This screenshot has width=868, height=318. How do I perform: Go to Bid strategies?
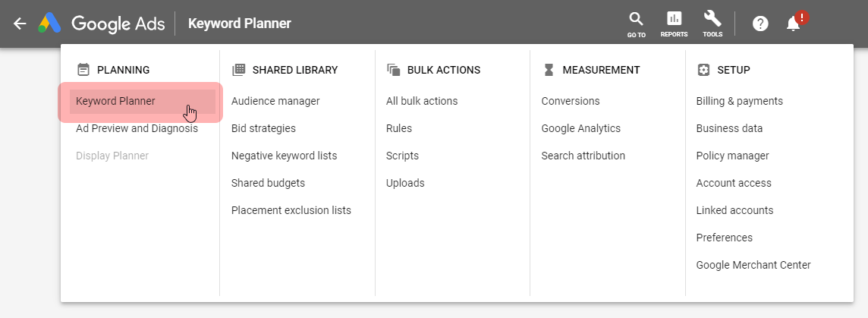(263, 128)
